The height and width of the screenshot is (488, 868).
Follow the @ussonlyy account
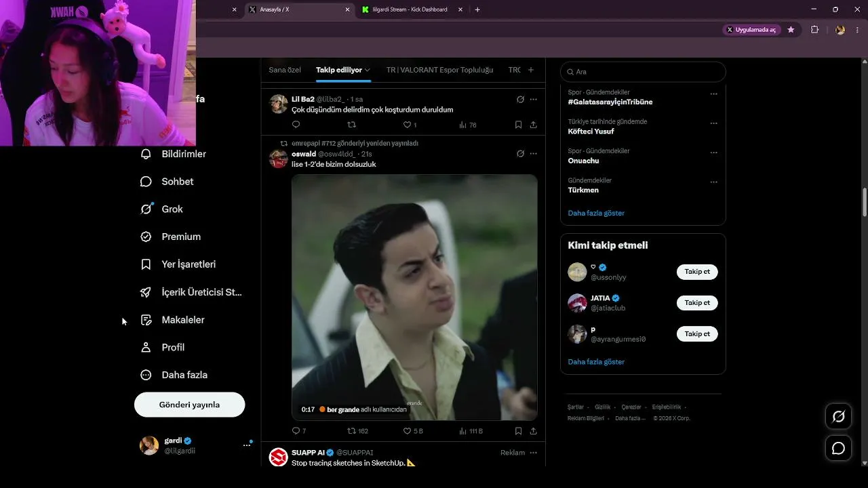point(697,272)
